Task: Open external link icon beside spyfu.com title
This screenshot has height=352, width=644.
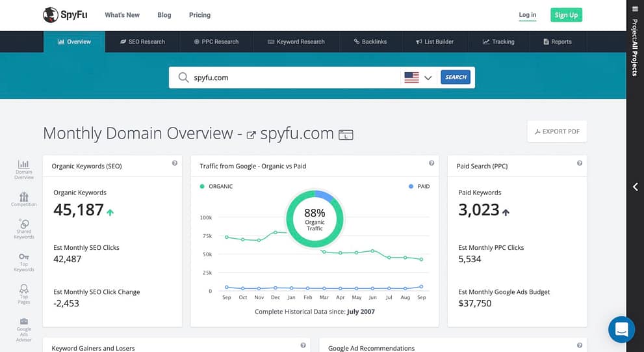Action: point(251,135)
